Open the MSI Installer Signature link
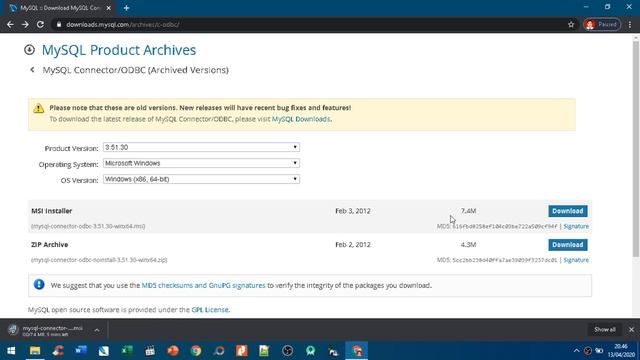The width and height of the screenshot is (640, 360). click(576, 226)
